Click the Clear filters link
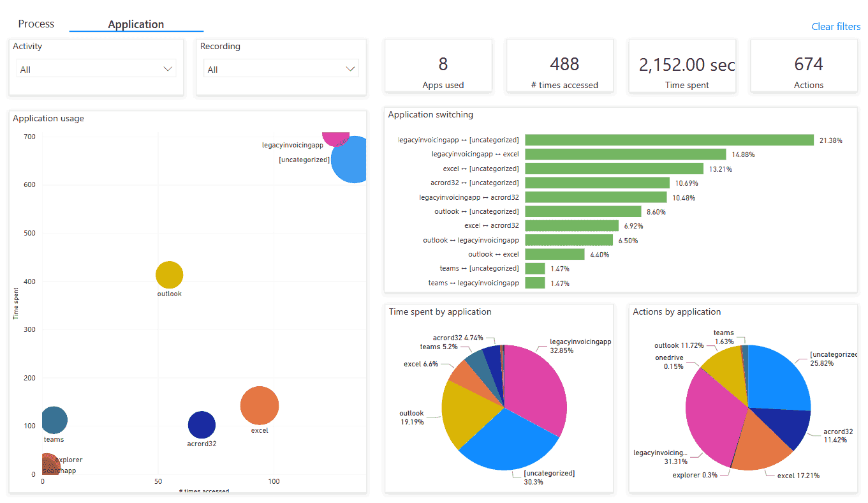 pos(835,27)
